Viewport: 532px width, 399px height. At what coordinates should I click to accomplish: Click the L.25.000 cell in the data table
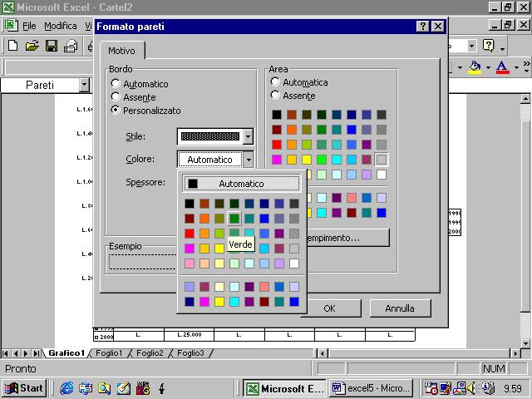point(190,334)
